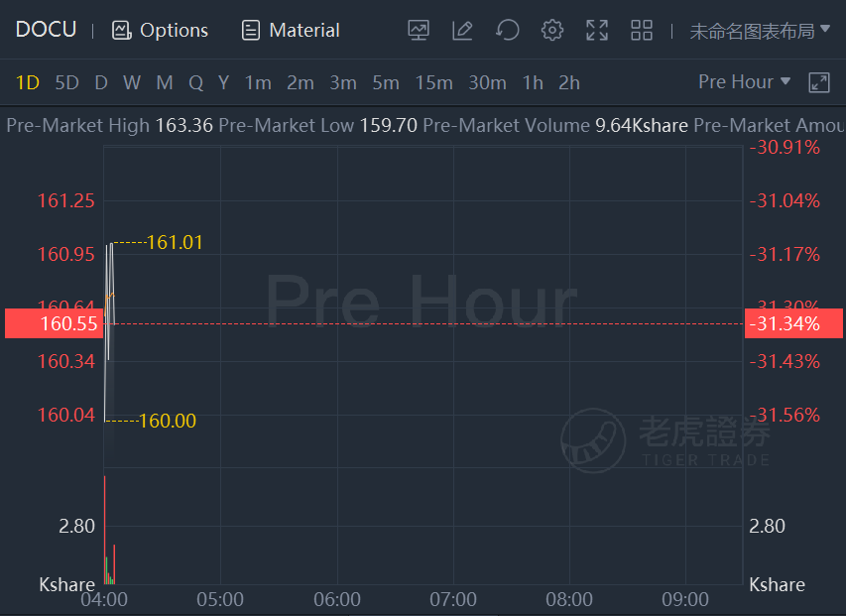Select the 1h interval tab
This screenshot has height=616, width=846.
(x=533, y=83)
